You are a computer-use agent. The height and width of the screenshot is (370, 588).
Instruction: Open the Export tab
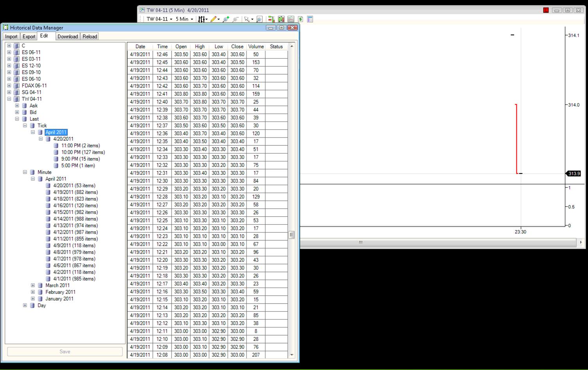(29, 36)
